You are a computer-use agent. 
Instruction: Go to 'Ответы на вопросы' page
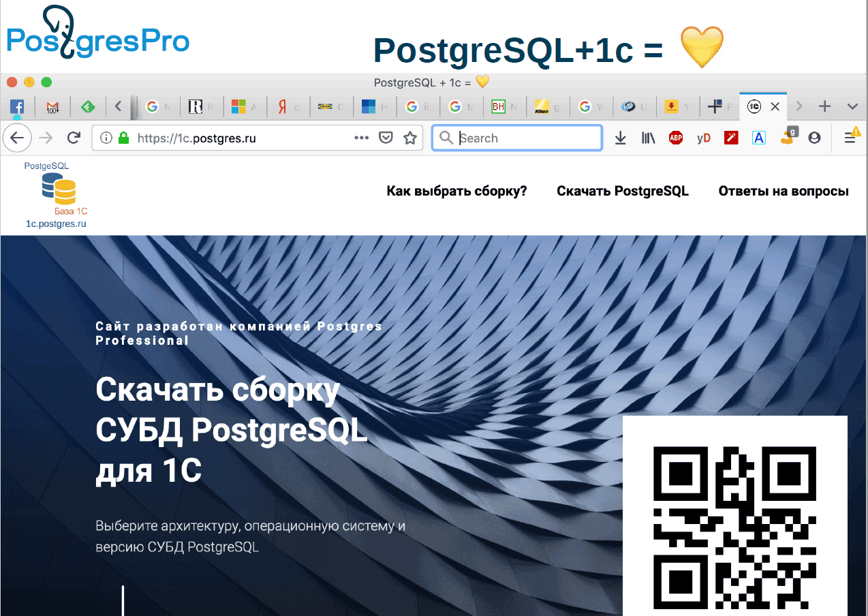(783, 191)
